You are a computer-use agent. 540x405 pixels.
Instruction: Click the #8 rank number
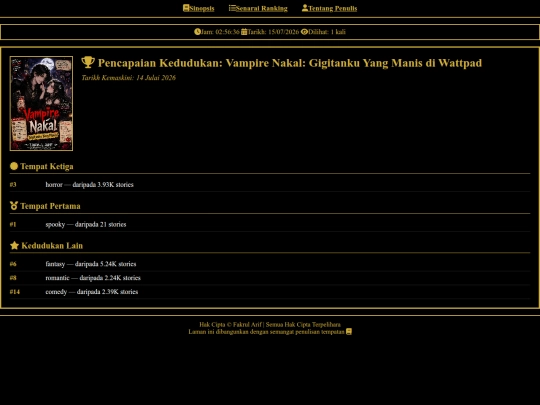point(13,278)
